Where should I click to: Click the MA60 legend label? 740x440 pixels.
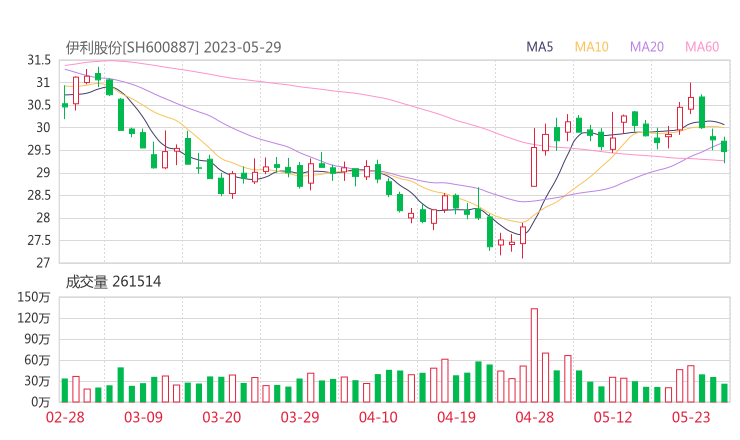pyautogui.click(x=702, y=47)
